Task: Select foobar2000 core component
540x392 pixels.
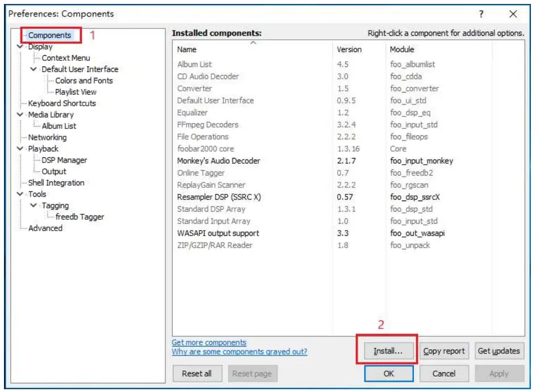Action: (x=348, y=149)
